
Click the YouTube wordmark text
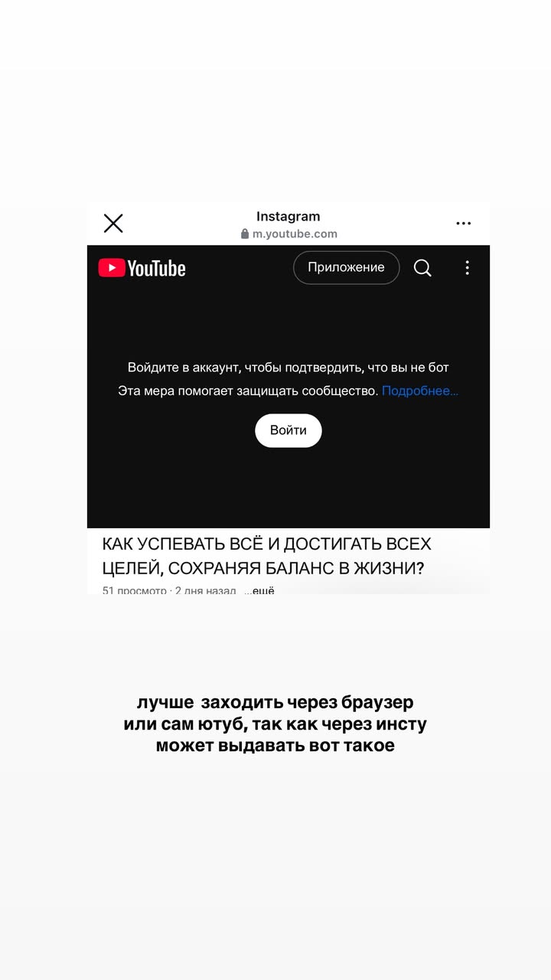[156, 268]
